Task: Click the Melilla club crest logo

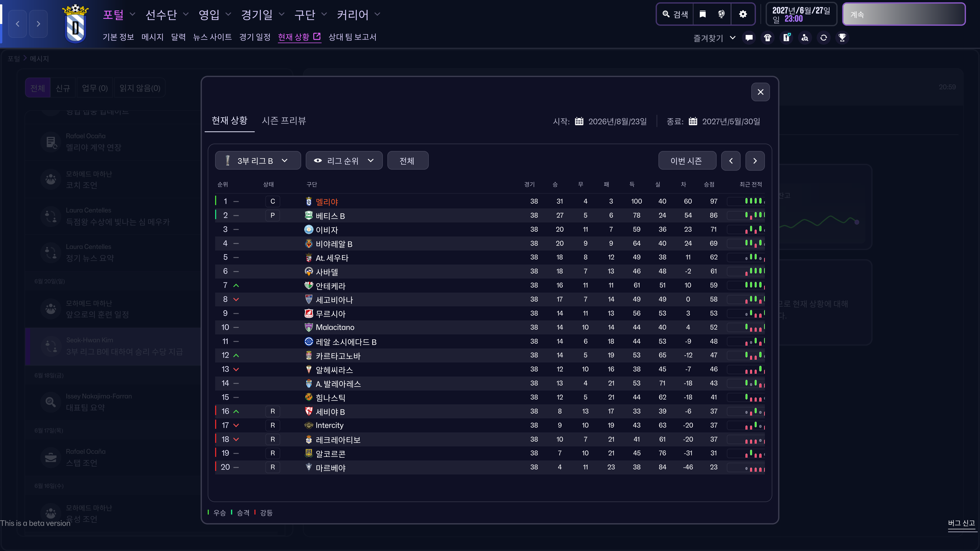Action: pyautogui.click(x=75, y=24)
